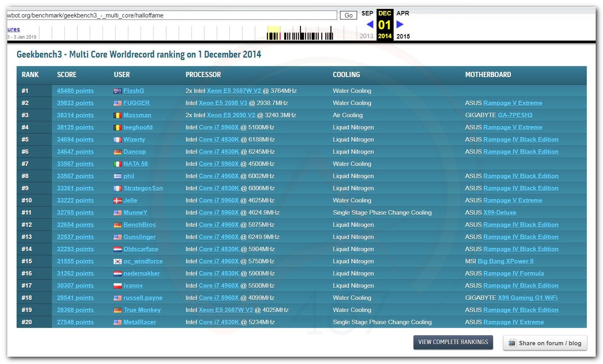Open the Big Bang XPower II motherboard link
The image size is (603, 364).
[x=505, y=261]
